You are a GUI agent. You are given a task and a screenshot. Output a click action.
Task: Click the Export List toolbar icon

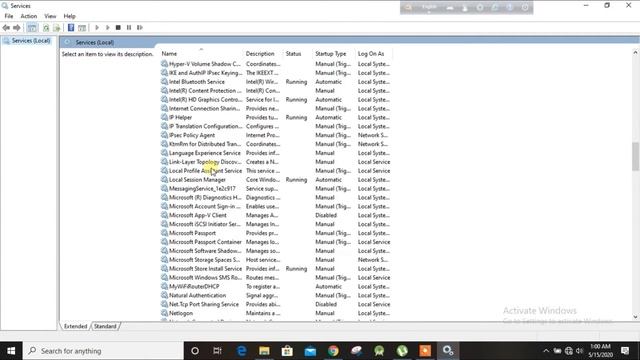(57, 28)
